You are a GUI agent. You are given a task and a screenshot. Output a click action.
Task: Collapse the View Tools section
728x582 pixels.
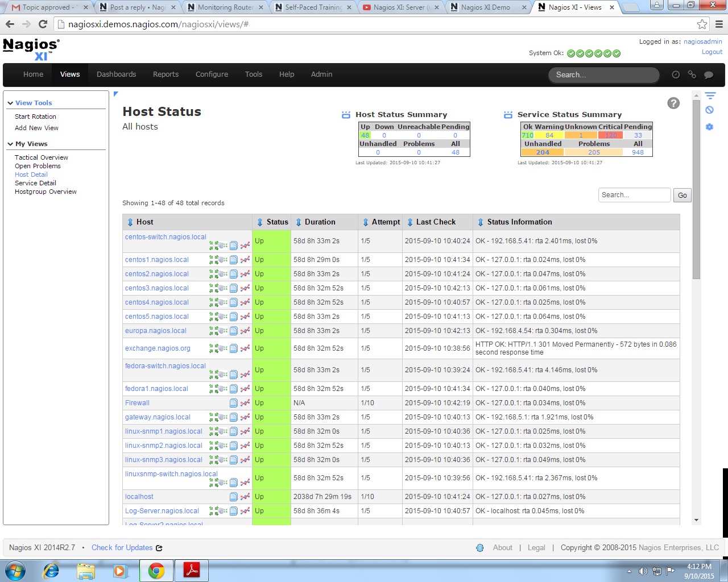10,103
